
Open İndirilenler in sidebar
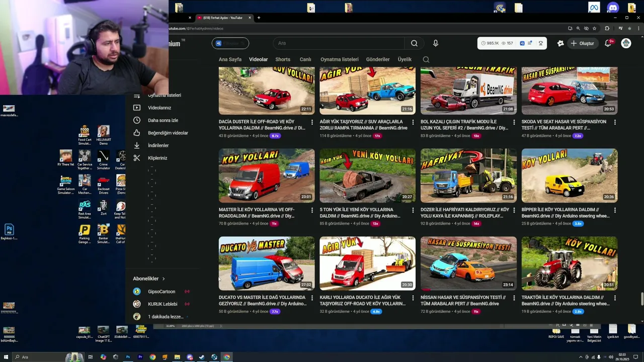click(x=158, y=145)
